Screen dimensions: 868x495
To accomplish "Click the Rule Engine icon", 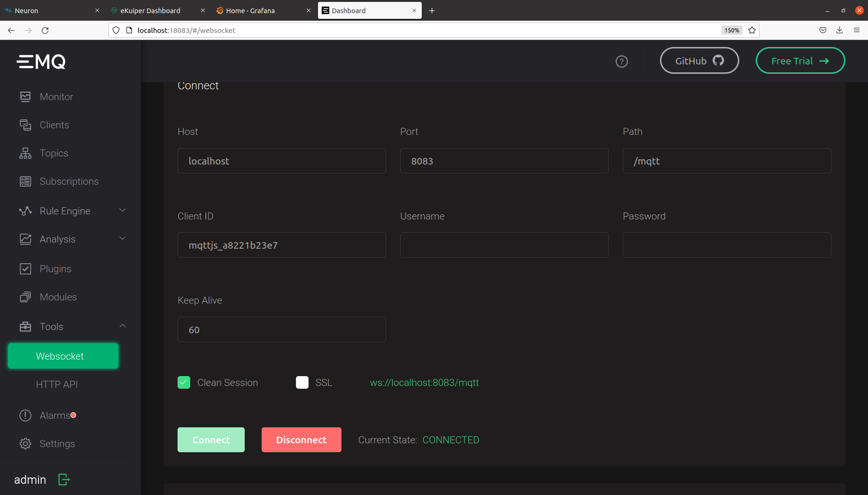I will [25, 211].
